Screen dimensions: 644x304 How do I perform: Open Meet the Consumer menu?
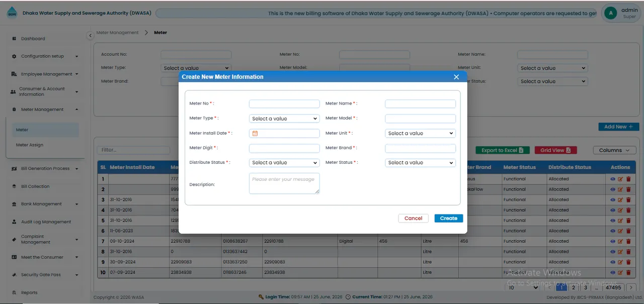45,257
